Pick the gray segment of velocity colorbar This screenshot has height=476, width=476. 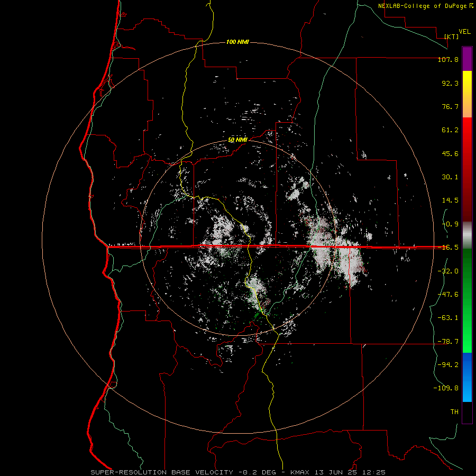coord(467,235)
